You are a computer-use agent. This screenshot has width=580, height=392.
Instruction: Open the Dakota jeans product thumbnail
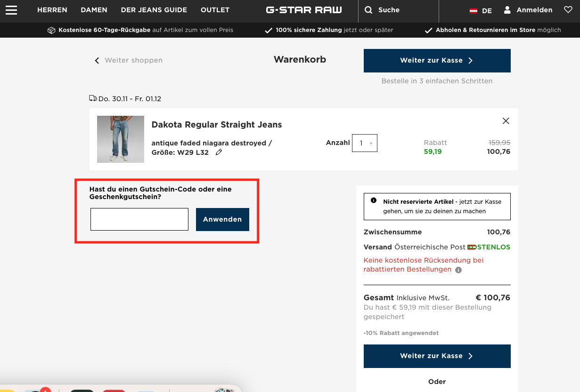click(x=121, y=139)
